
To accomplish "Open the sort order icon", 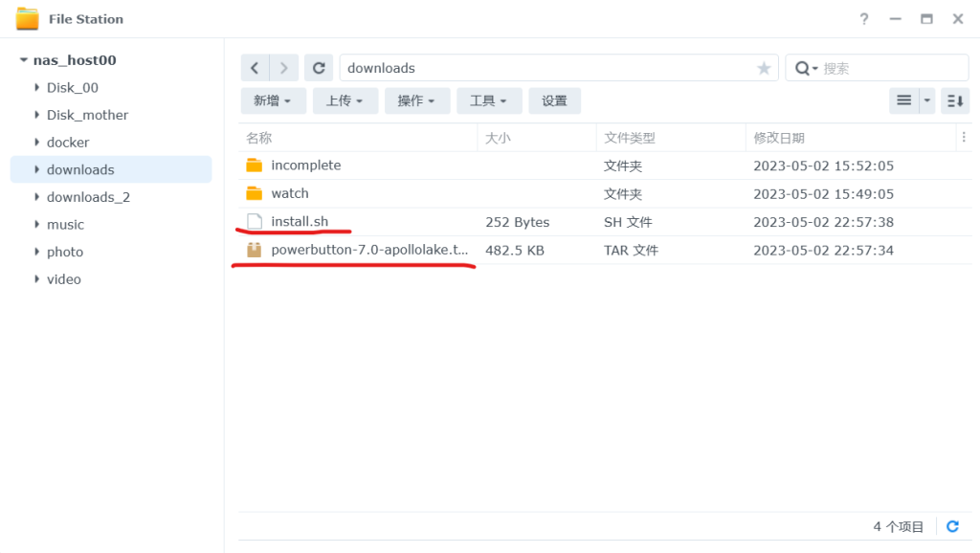I will pos(955,100).
